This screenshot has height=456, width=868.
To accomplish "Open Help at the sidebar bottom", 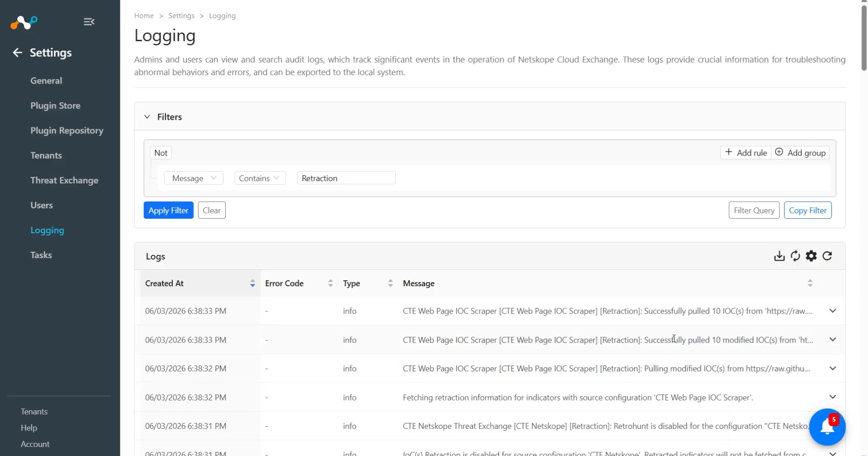I will 29,428.
